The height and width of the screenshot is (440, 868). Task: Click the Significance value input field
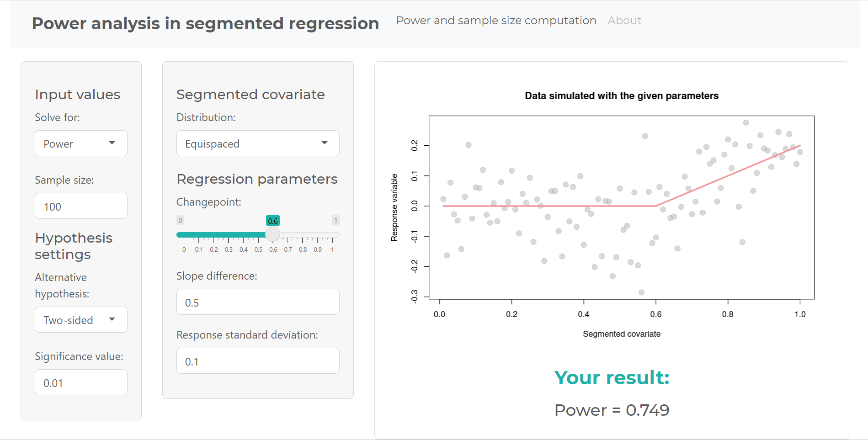tap(81, 382)
